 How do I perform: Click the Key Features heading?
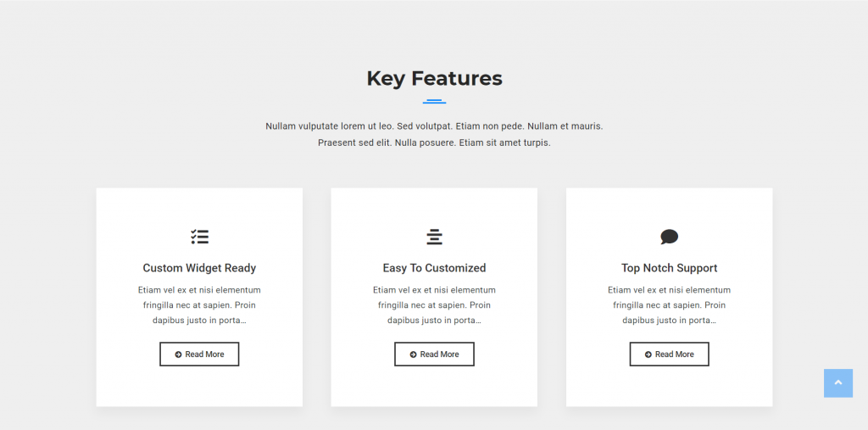(434, 78)
